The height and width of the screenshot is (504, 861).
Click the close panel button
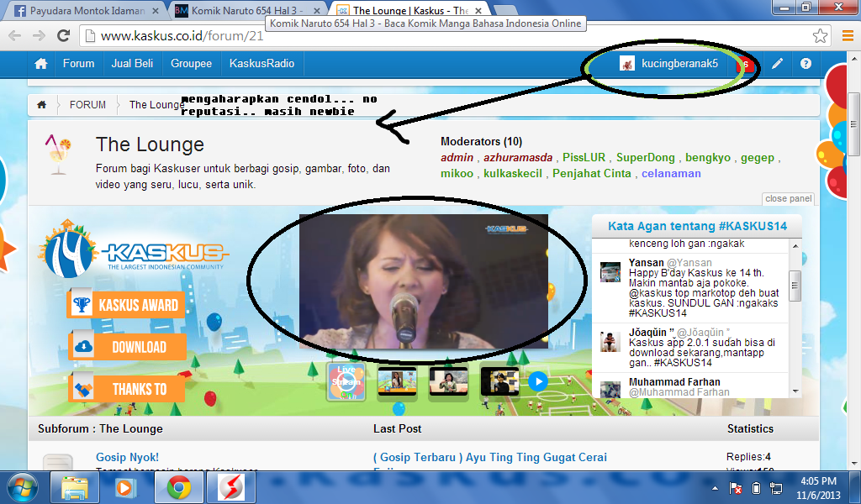788,198
